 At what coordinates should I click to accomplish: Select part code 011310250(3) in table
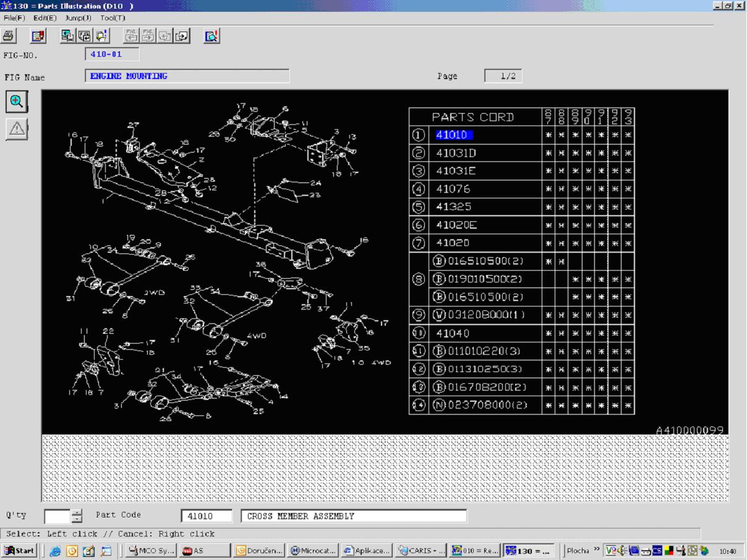pos(477,370)
